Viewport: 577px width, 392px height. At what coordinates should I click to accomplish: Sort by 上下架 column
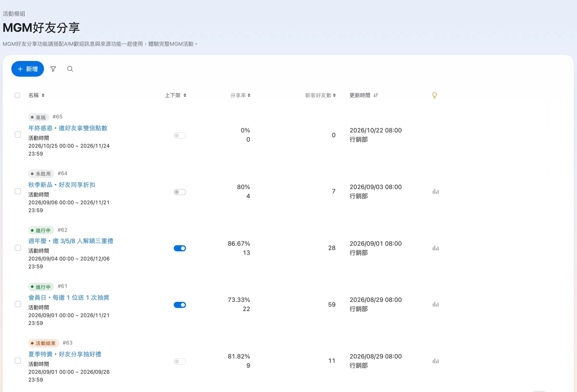(x=176, y=95)
